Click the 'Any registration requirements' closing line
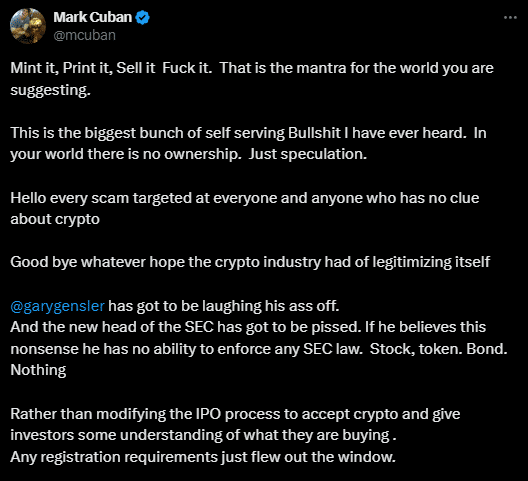 (203, 457)
